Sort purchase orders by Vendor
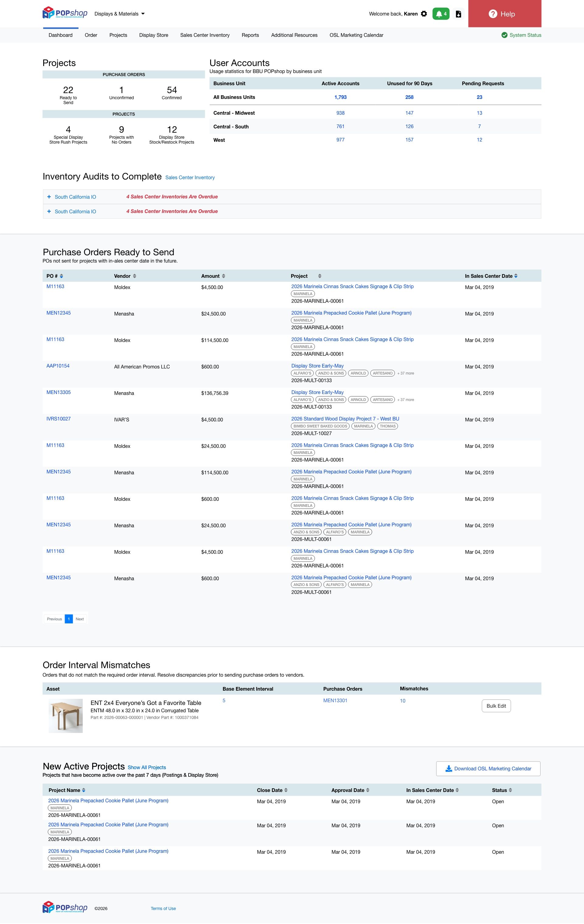This screenshot has height=924, width=584. point(134,276)
